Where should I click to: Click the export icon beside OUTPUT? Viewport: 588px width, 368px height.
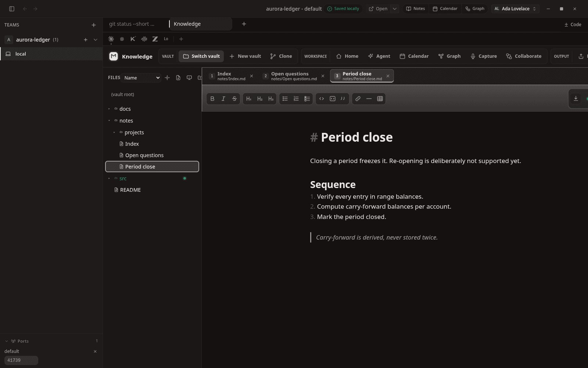[x=581, y=56]
